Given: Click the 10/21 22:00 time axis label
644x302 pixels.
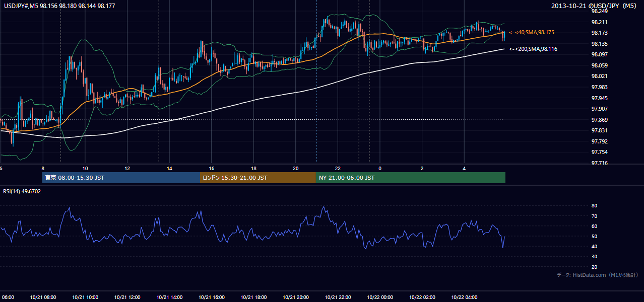Looking at the screenshot, I should coord(338,297).
